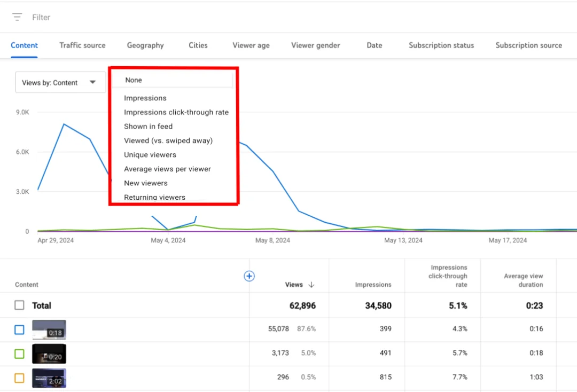
Task: Click total average duration 0:23
Action: tap(534, 305)
